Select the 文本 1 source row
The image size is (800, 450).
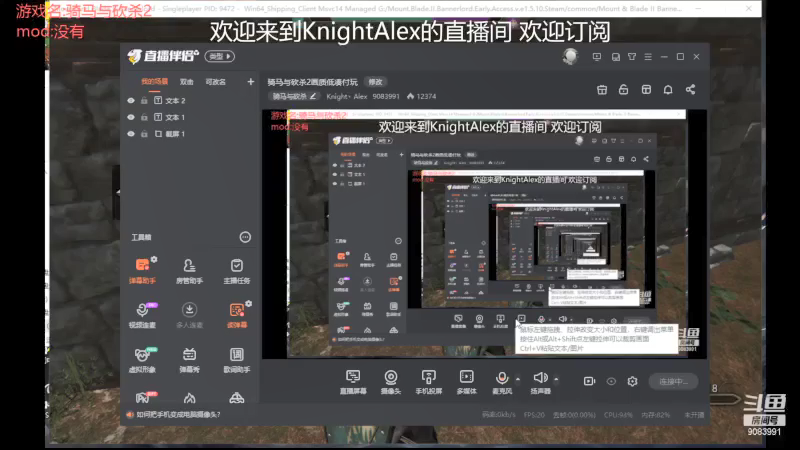tap(189, 117)
